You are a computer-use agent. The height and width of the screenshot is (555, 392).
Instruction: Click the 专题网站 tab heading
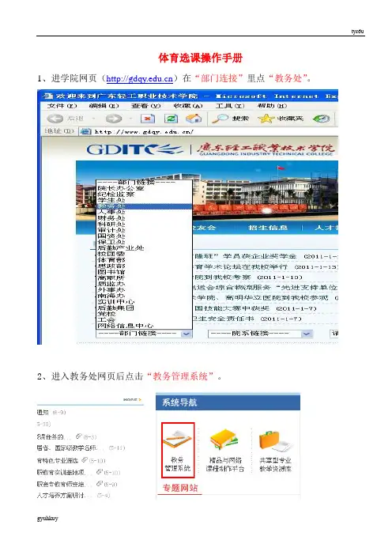tap(180, 488)
